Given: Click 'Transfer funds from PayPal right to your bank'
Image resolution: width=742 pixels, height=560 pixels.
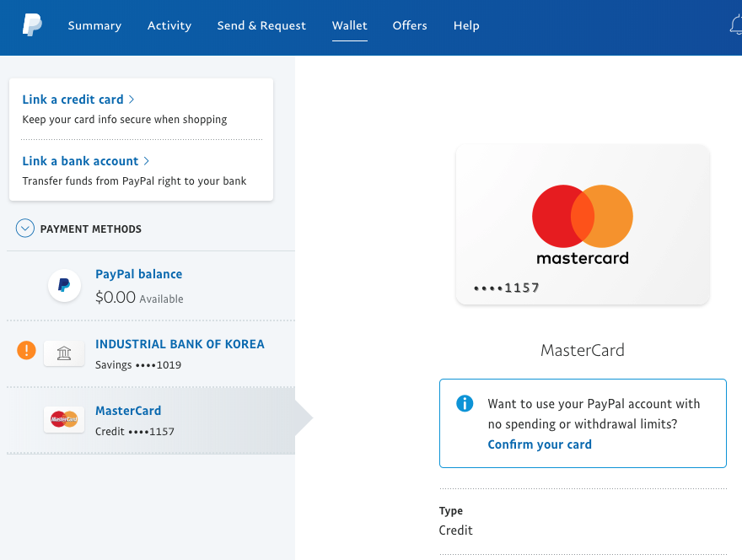Looking at the screenshot, I should [x=134, y=180].
